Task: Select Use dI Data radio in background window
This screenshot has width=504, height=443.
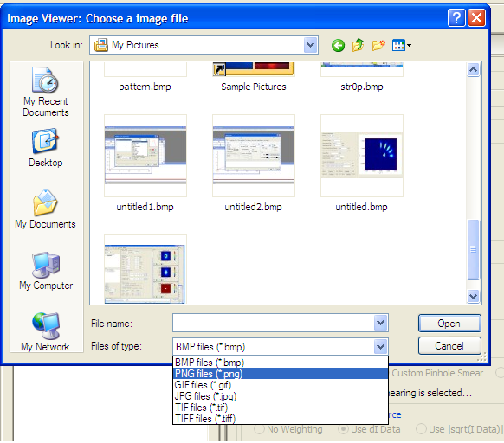Action: point(343,429)
